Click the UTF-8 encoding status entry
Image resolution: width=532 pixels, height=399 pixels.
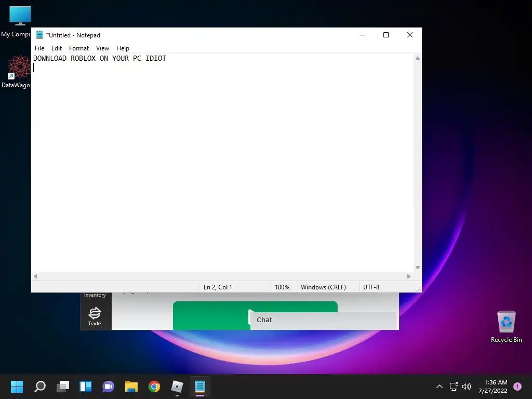(371, 287)
